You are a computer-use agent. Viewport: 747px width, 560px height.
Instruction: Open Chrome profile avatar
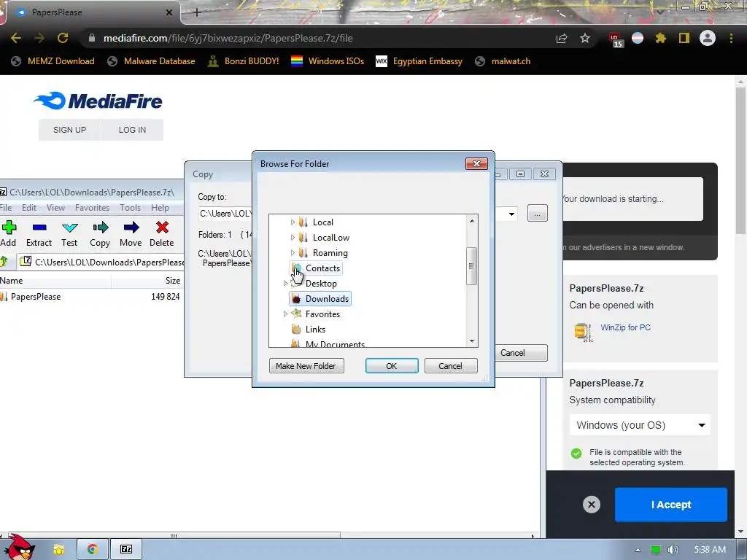click(708, 38)
